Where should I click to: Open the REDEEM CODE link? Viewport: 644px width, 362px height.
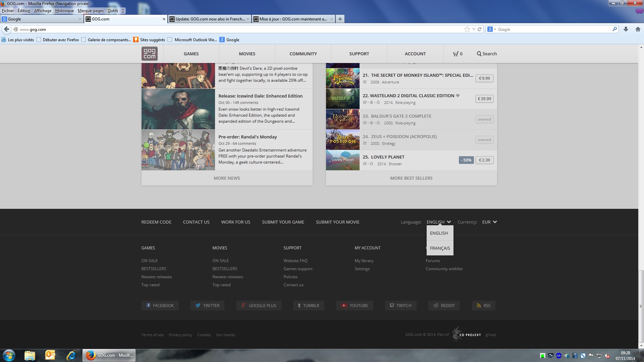tap(156, 222)
